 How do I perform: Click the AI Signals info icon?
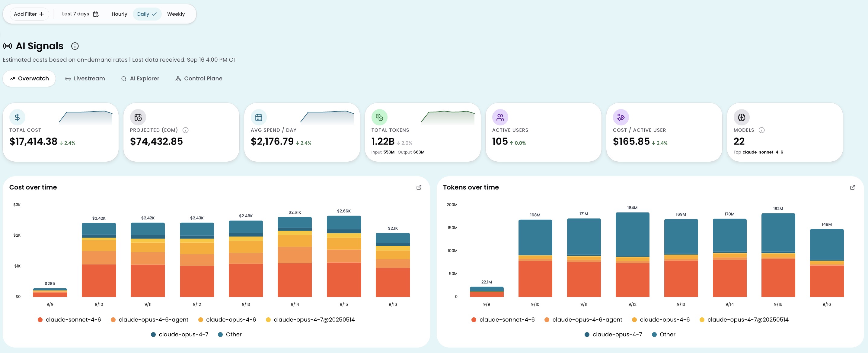75,46
